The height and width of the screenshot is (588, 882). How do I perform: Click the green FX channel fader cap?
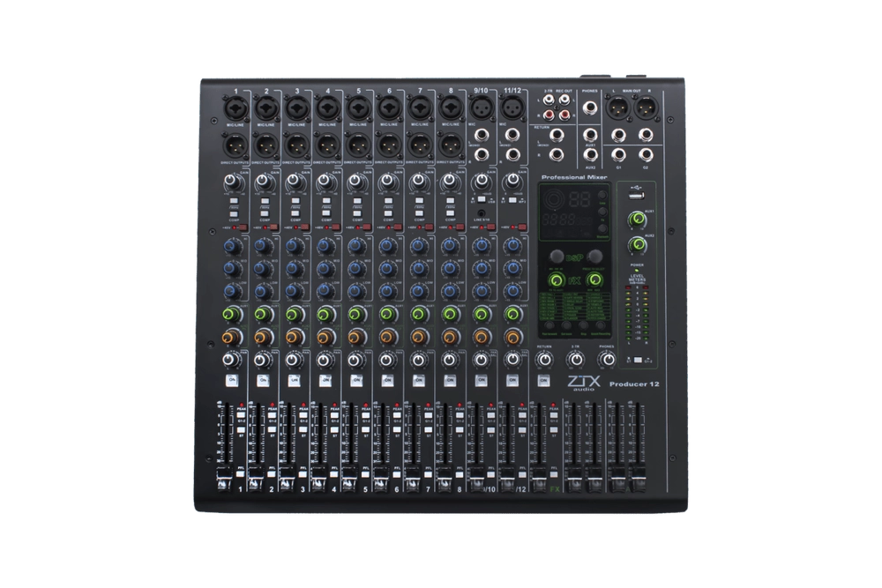(539, 480)
